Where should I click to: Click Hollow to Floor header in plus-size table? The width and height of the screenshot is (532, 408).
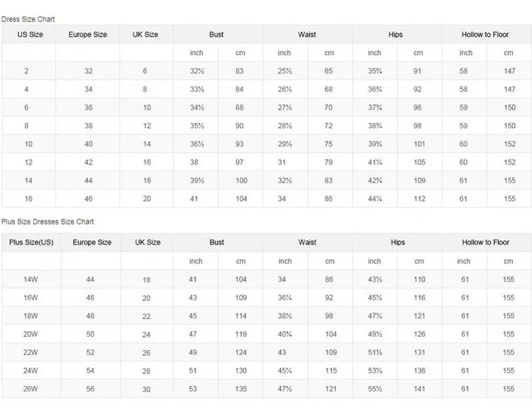pos(485,243)
